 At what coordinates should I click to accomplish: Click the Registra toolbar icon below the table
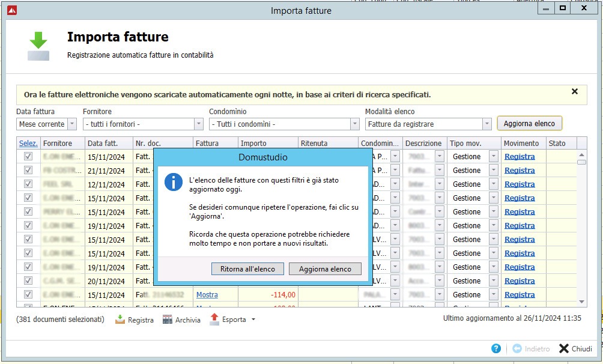pos(120,320)
